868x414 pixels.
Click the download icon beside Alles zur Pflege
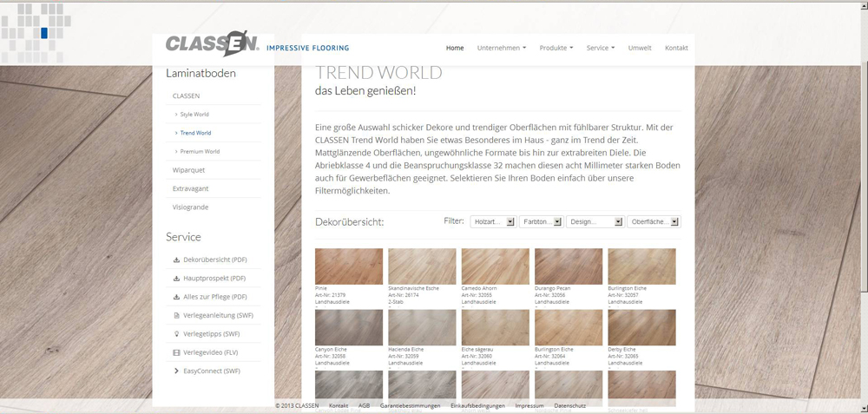coord(176,297)
